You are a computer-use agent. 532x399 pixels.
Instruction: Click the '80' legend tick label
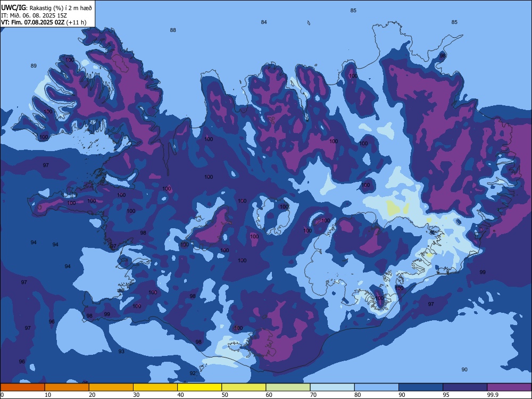pyautogui.click(x=358, y=395)
